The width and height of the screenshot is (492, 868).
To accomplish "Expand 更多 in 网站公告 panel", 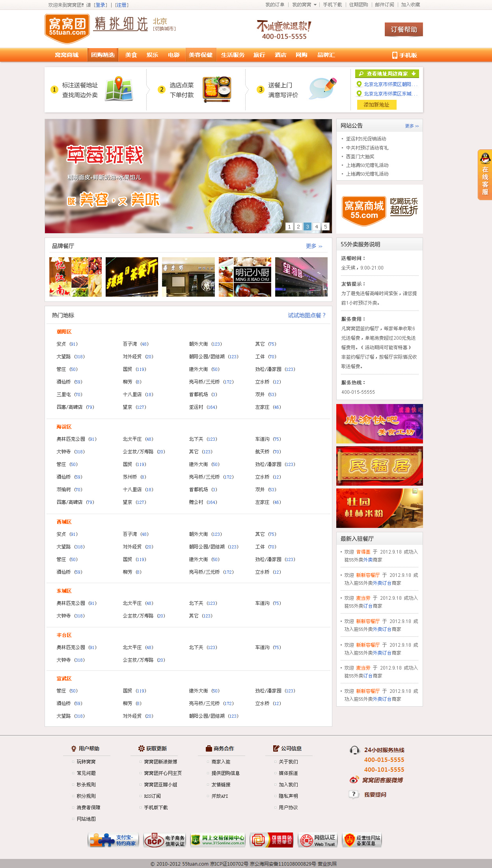I will click(x=412, y=126).
